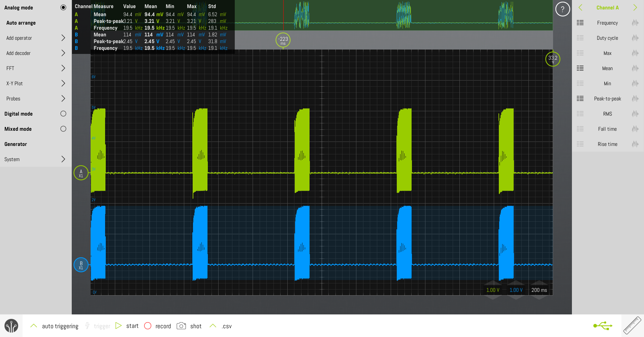The width and height of the screenshot is (644, 337).
Task: Show Mean waveform graph icon
Action: click(x=635, y=68)
